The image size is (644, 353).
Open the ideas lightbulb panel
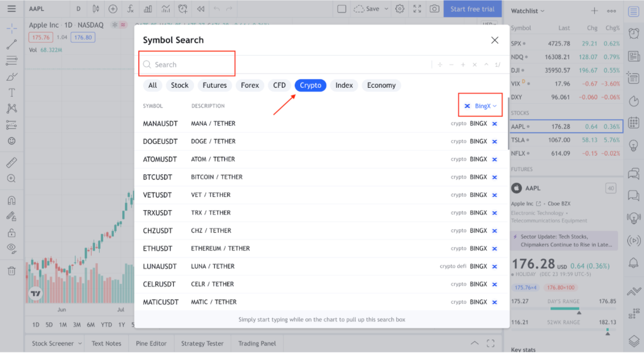tap(634, 145)
